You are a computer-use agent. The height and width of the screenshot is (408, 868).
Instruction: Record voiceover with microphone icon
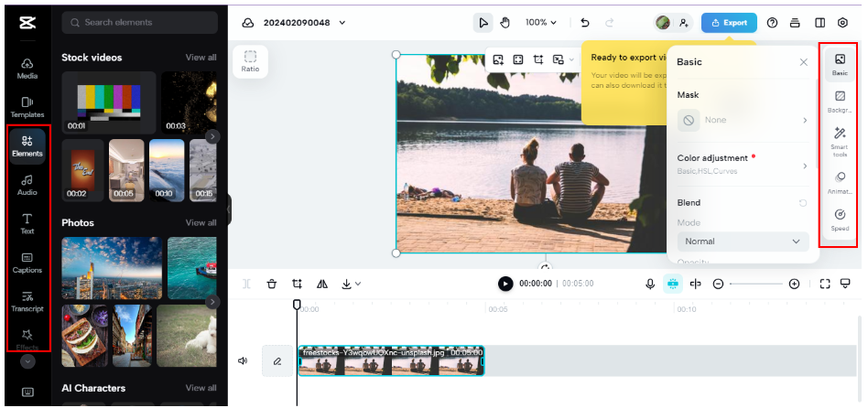pos(650,284)
